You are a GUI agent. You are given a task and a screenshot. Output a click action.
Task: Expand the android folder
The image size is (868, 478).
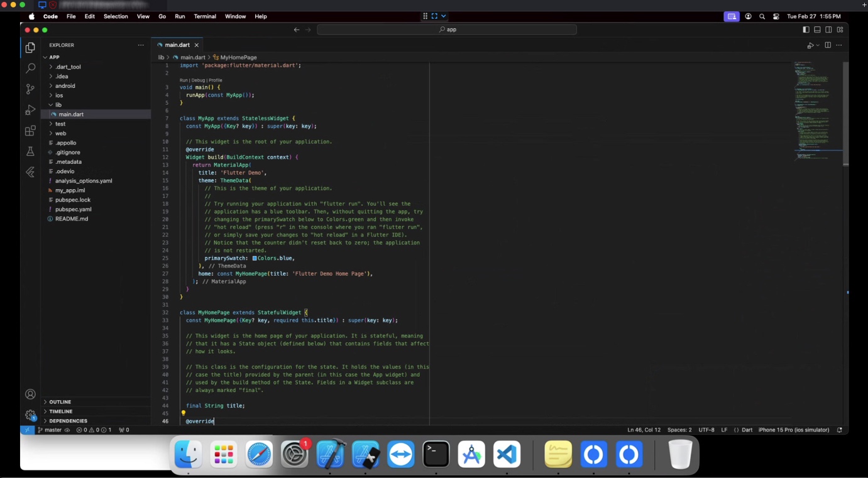65,86
